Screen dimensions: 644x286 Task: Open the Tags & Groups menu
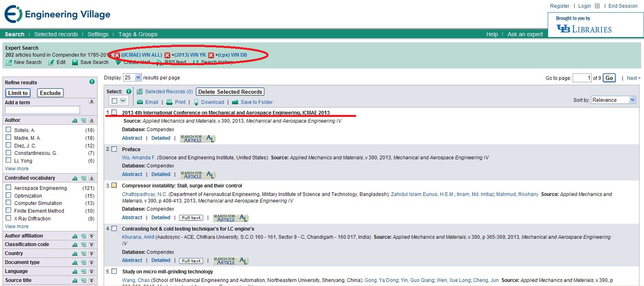click(x=138, y=34)
